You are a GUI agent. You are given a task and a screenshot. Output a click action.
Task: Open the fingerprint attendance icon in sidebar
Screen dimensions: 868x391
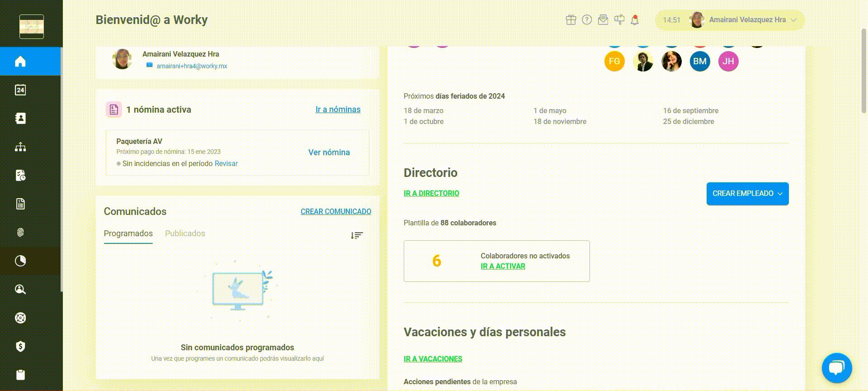click(20, 232)
